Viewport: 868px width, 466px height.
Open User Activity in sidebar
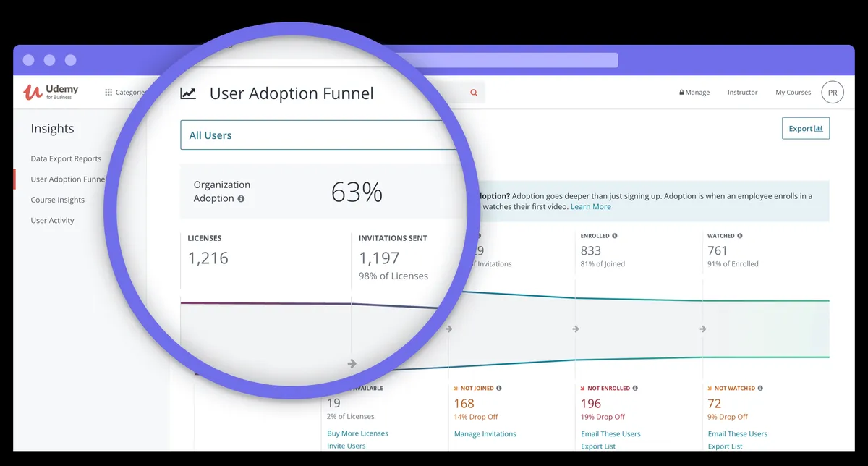point(52,221)
